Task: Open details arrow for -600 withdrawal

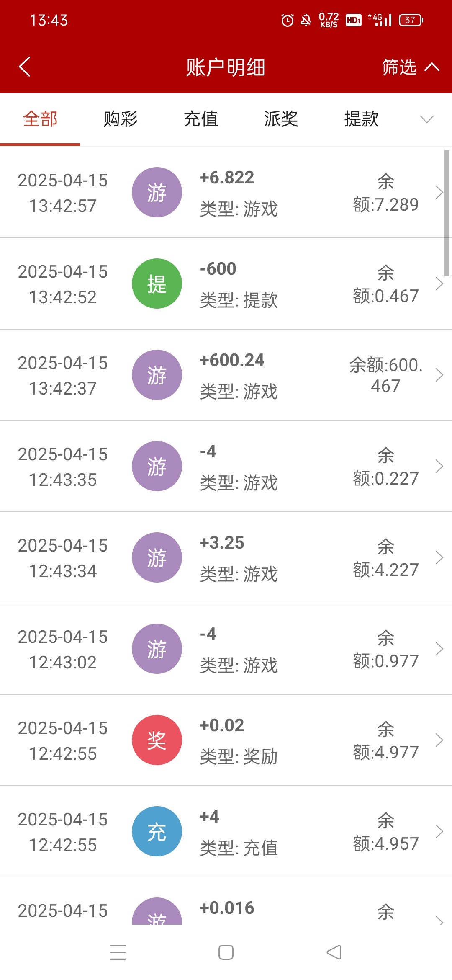Action: point(439,284)
